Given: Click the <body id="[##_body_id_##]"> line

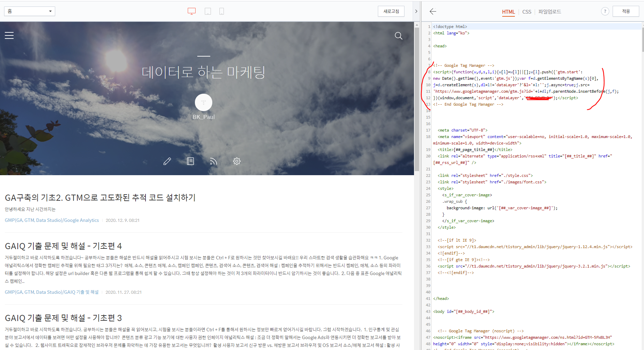Looking at the screenshot, I should (x=464, y=311).
